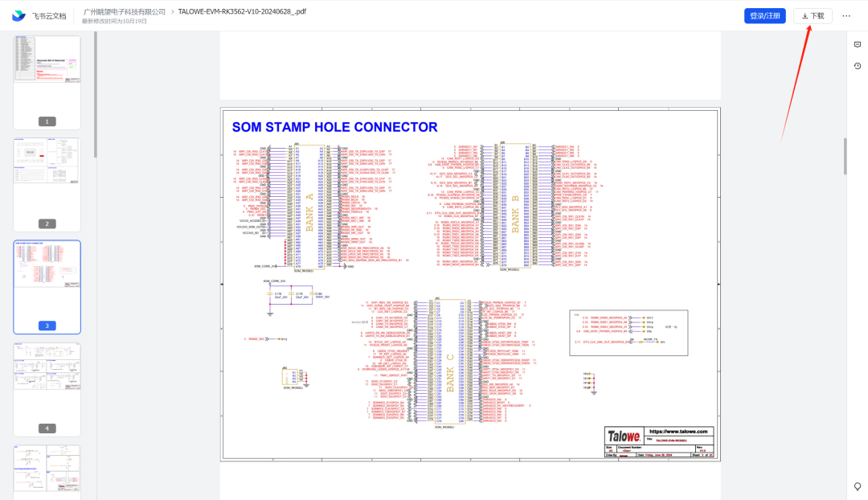Click the page number badge under thumbnail 4
868x500 pixels.
point(47,428)
